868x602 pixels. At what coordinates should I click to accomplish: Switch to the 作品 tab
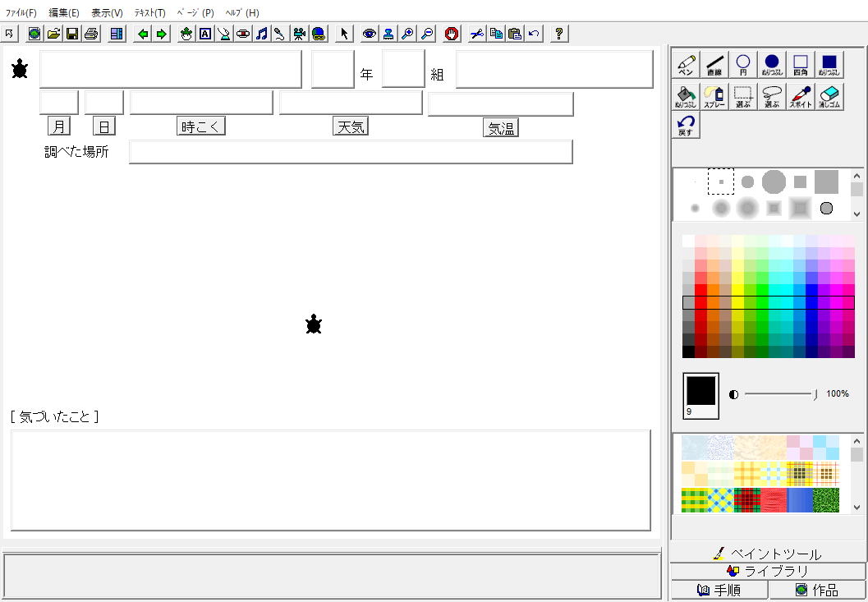point(817,590)
